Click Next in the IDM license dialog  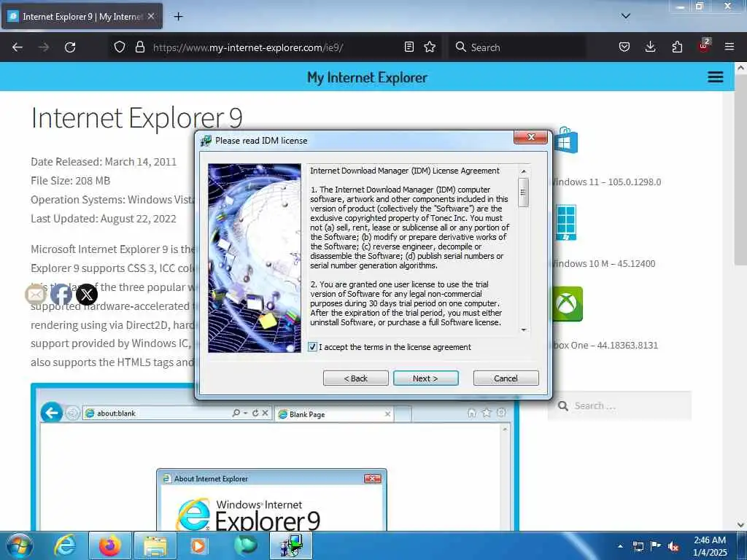tap(425, 378)
